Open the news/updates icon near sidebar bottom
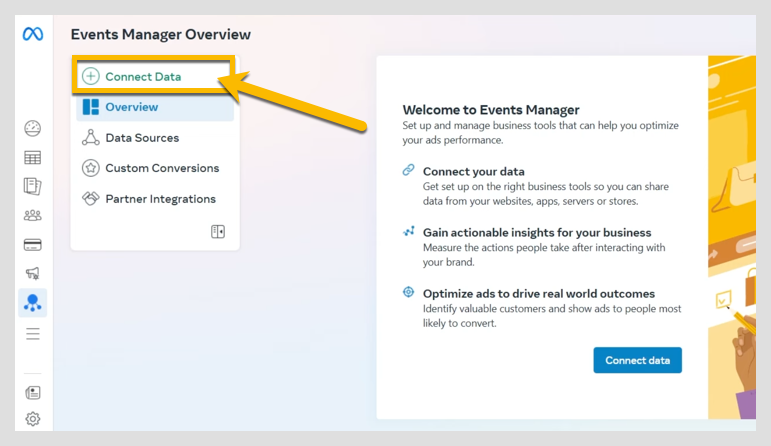 33,392
